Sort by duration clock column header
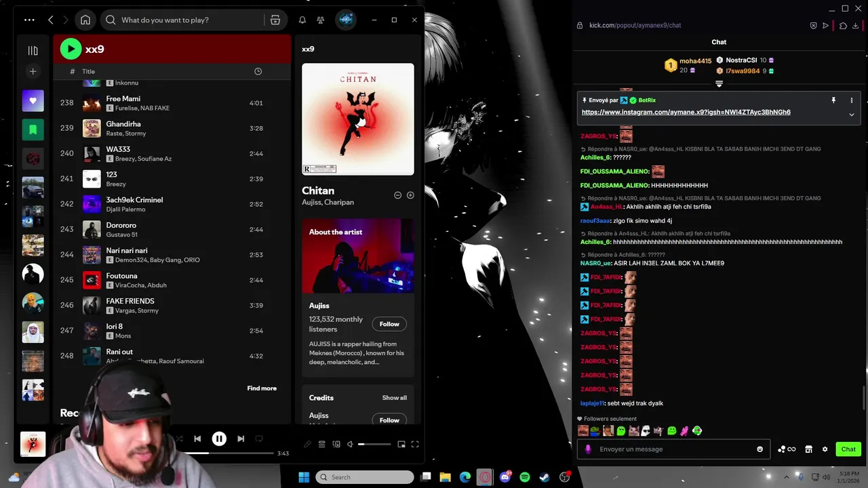This screenshot has height=488, width=868. pyautogui.click(x=258, y=71)
